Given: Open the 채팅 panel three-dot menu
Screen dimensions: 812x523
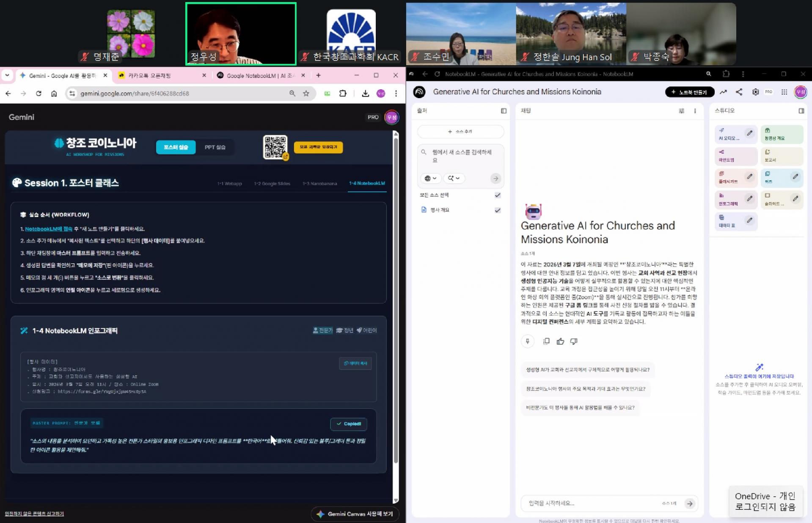Looking at the screenshot, I should (695, 111).
